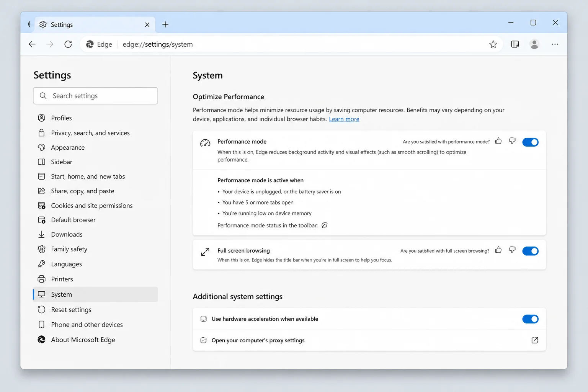Screen dimensions: 588x392
Task: Open Cookies and site permissions
Action: [95, 206]
